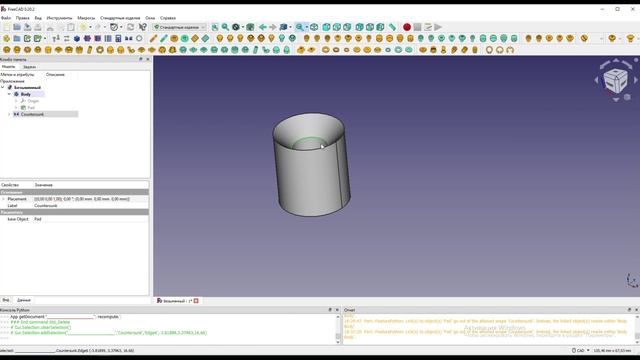The width and height of the screenshot is (640, 360).
Task: Click the first hex nut icon in bottom toolbar
Action: [7, 50]
